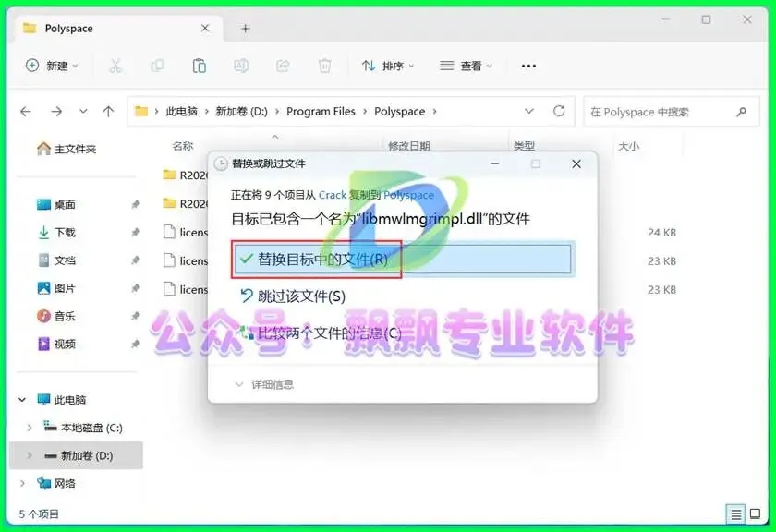The image size is (776, 532).
Task: Select the Polyspace tab
Action: 117,29
